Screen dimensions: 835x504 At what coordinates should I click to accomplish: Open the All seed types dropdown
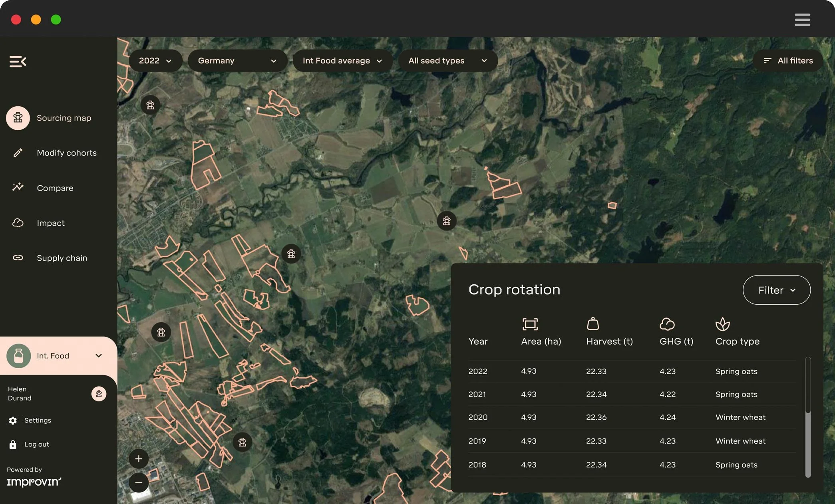447,61
